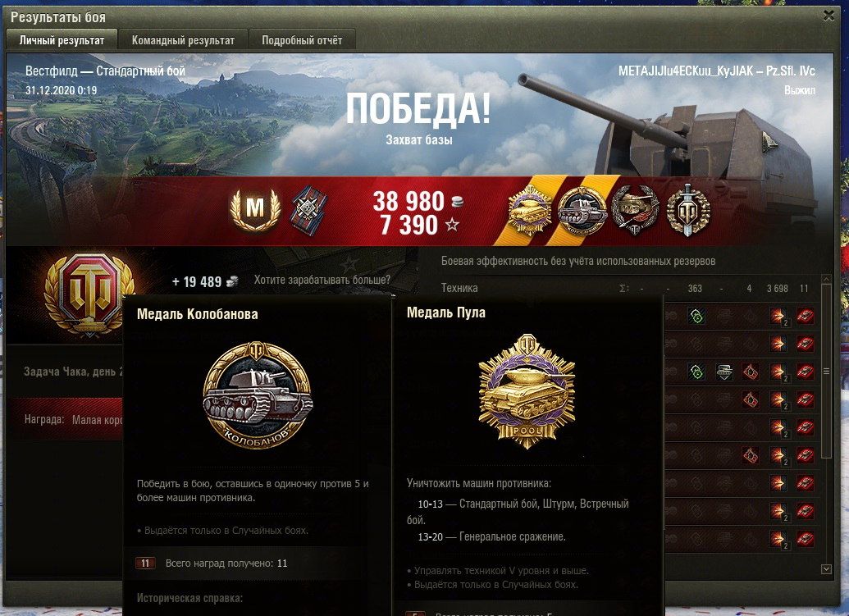Click the Pool's Medal icon in red banner

point(529,211)
